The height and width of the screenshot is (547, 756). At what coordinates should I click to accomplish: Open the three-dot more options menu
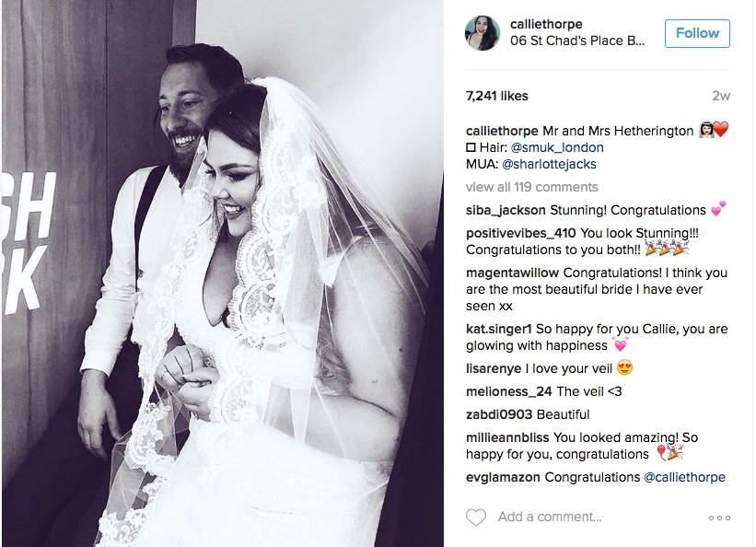pyautogui.click(x=719, y=518)
